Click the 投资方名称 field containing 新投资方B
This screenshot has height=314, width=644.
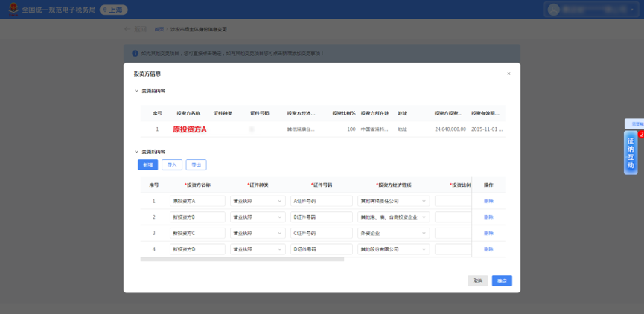[x=197, y=217]
